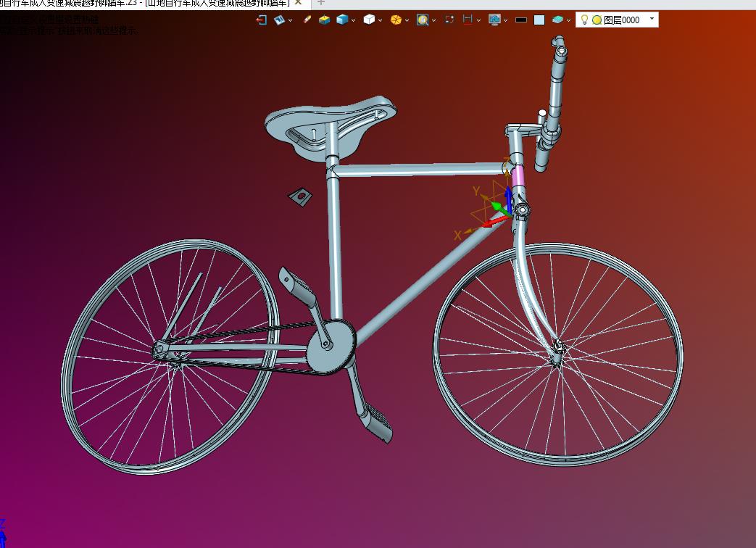Pick the black line color swatch
Screen dimensions: 756x548
pyautogui.click(x=521, y=20)
